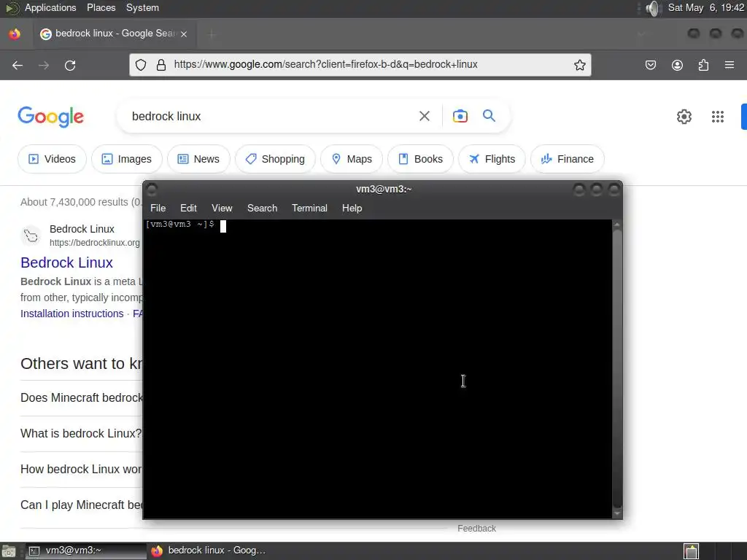Image resolution: width=747 pixels, height=560 pixels.
Task: Open the Bedrock Linux result title link
Action: coord(66,262)
